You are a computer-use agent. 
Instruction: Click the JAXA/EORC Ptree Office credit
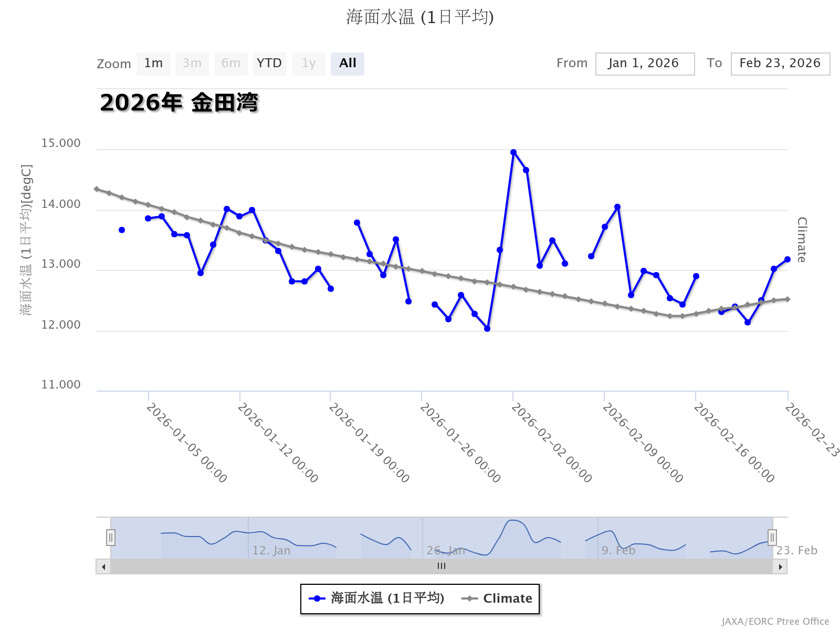(775, 622)
